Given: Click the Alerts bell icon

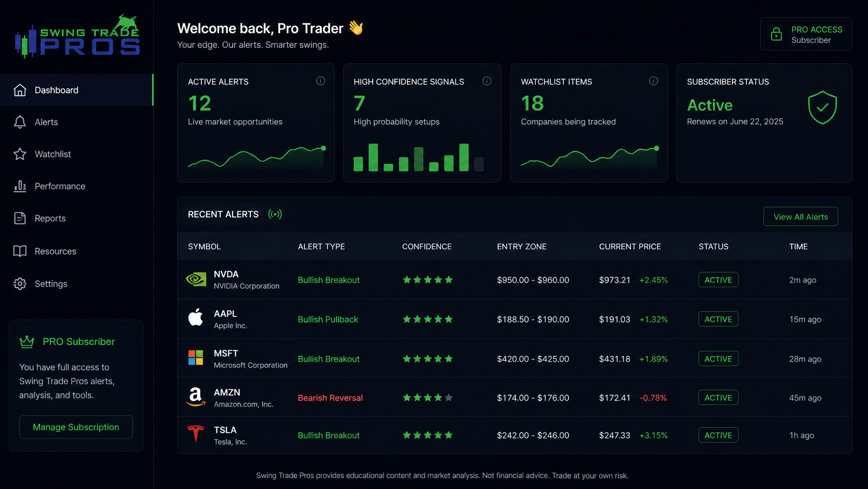Looking at the screenshot, I should coord(20,122).
